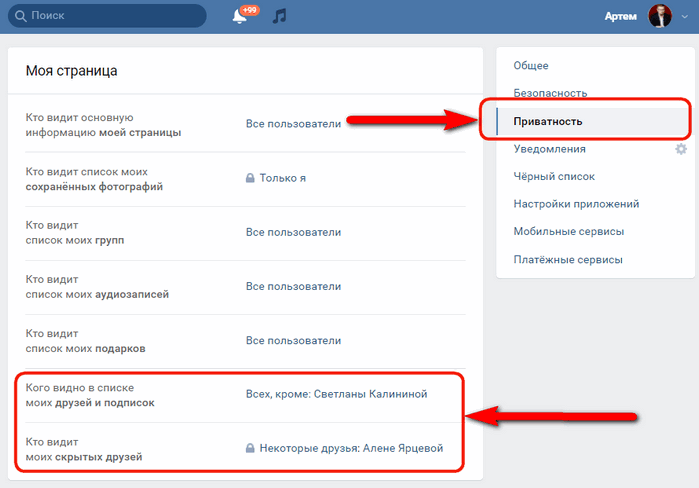
Task: Open the Уведомления settings tab
Action: pyautogui.click(x=549, y=149)
